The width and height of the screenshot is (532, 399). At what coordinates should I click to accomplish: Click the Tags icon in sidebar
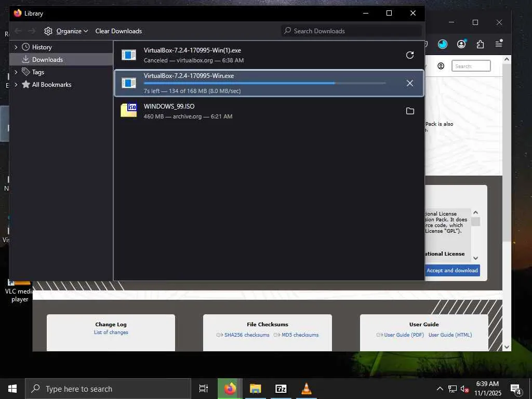coord(26,72)
